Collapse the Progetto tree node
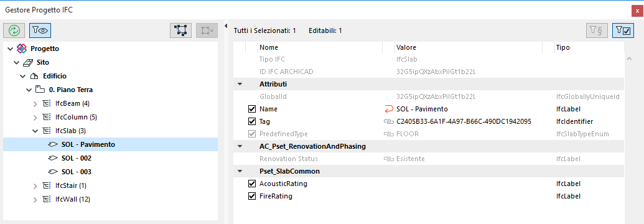The height and width of the screenshot is (224, 644). (11, 49)
